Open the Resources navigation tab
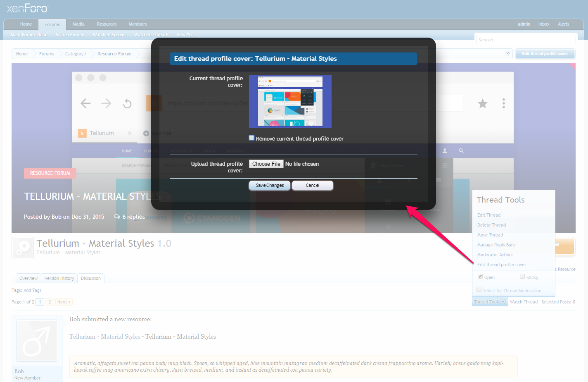The image size is (588, 382). click(107, 24)
